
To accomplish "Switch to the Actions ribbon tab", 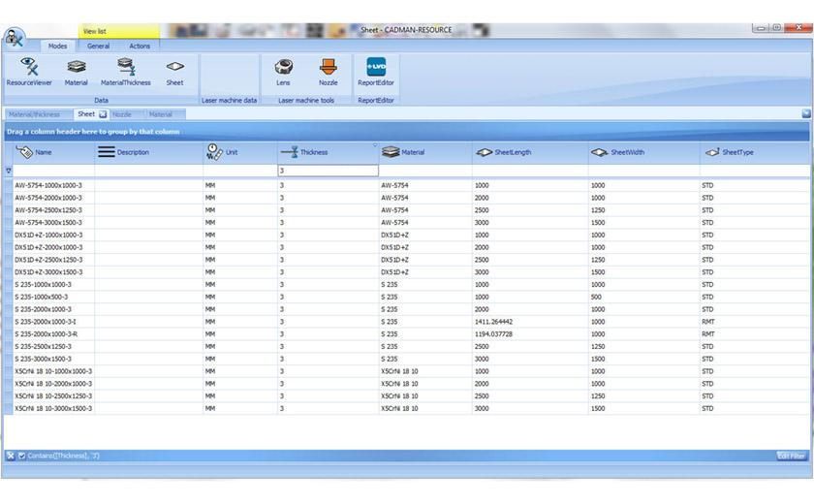I will tap(140, 47).
